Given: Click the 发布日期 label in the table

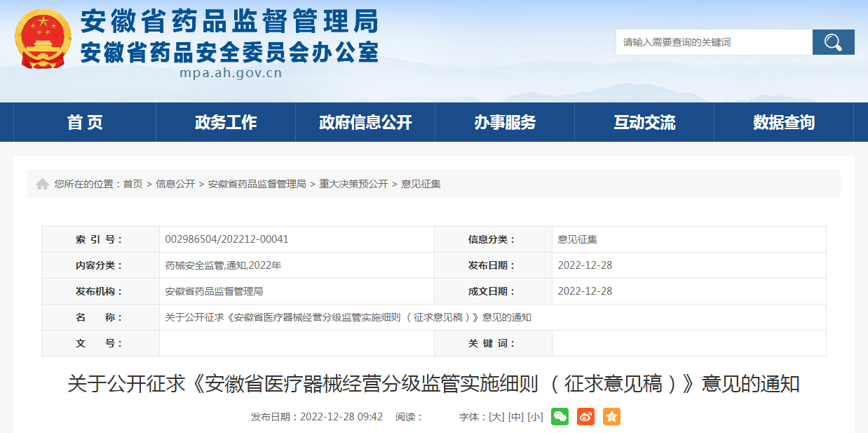Looking at the screenshot, I should 492,265.
